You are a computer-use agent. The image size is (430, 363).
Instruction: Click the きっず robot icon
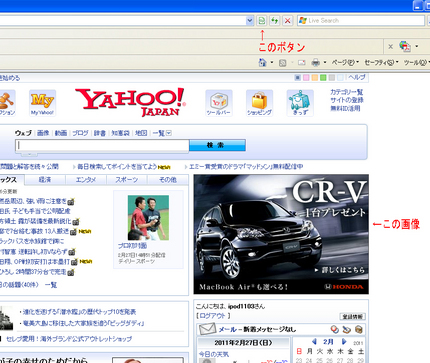coord(300,103)
